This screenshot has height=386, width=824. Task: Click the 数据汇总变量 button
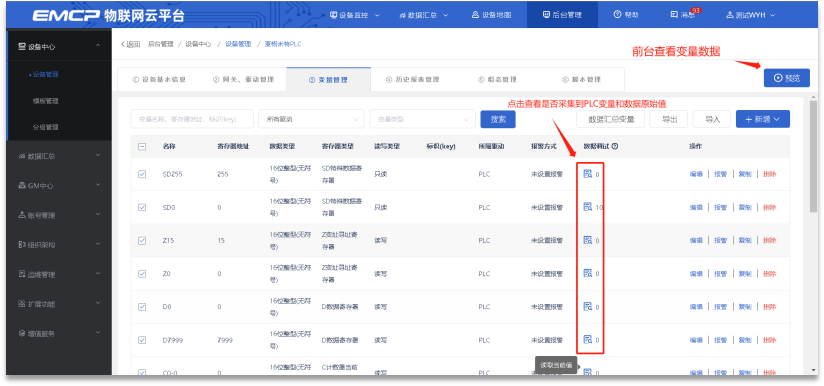[610, 119]
